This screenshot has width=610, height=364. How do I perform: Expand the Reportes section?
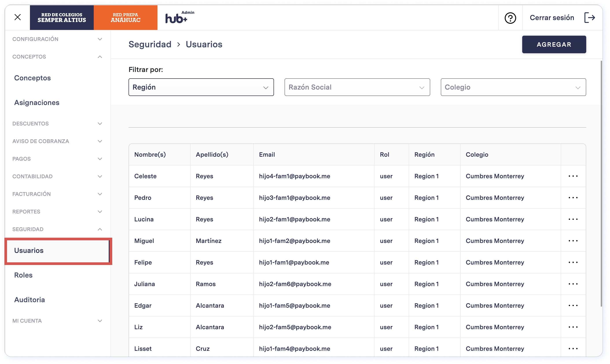coord(57,212)
